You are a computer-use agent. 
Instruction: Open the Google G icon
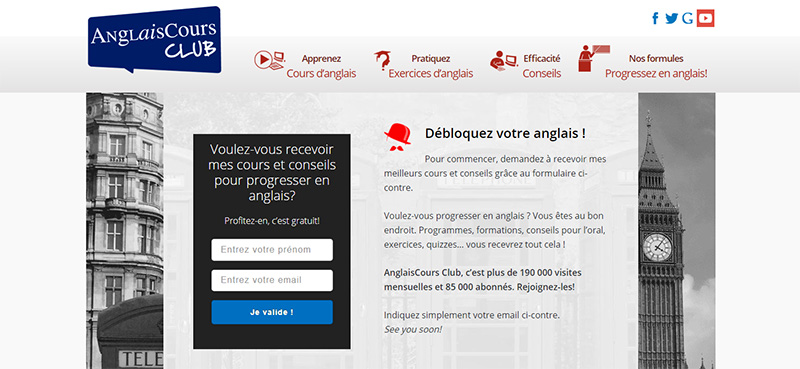[688, 18]
